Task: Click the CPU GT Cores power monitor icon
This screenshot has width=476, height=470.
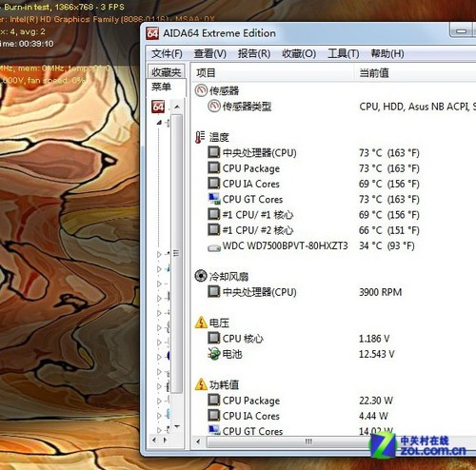Action: 214,430
